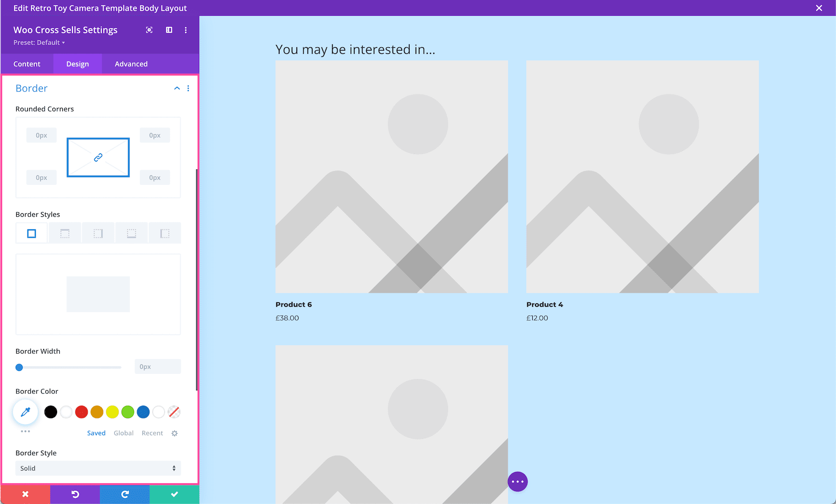The image size is (836, 504).
Task: Click the expand modal icon in settings header
Action: coord(149,30)
